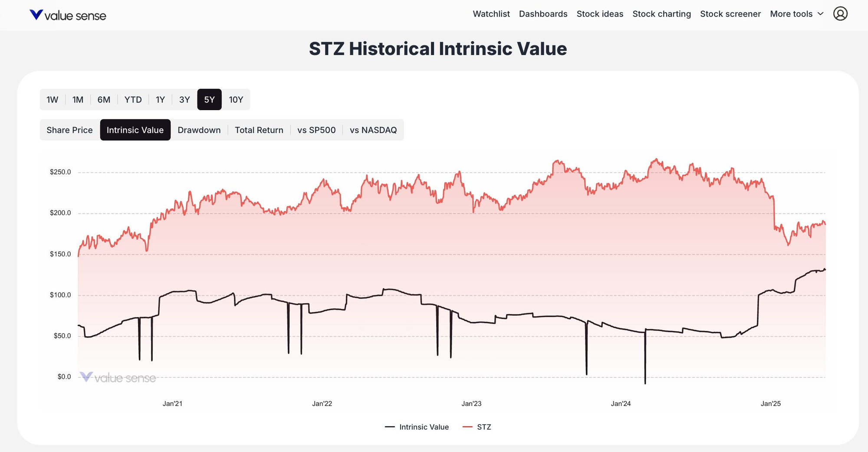
Task: Navigate to Stock ideas
Action: [600, 13]
